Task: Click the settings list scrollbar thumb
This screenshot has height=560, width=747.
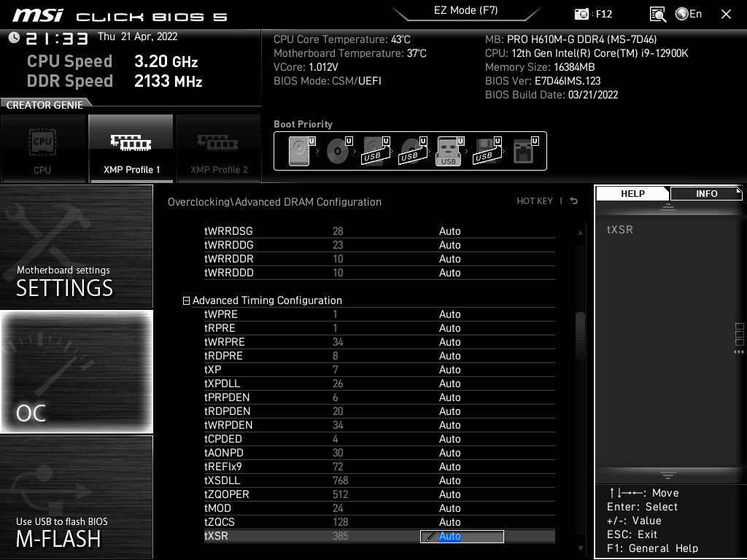Action: (580, 336)
